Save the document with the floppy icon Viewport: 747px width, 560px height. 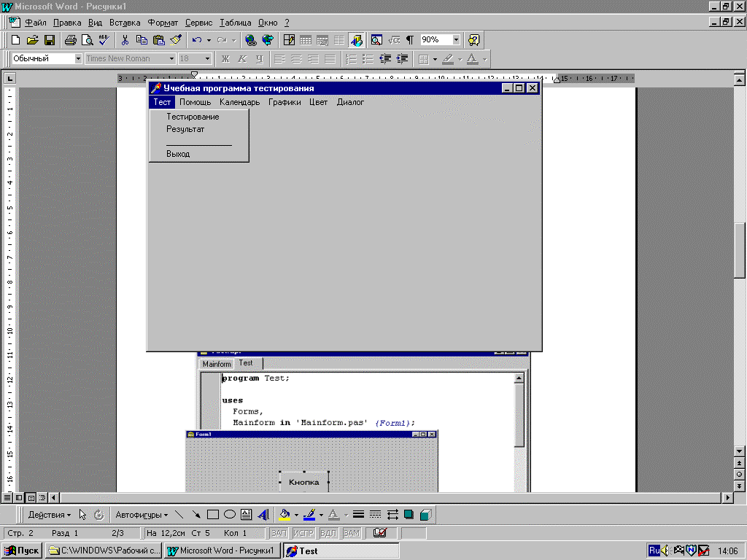[50, 41]
